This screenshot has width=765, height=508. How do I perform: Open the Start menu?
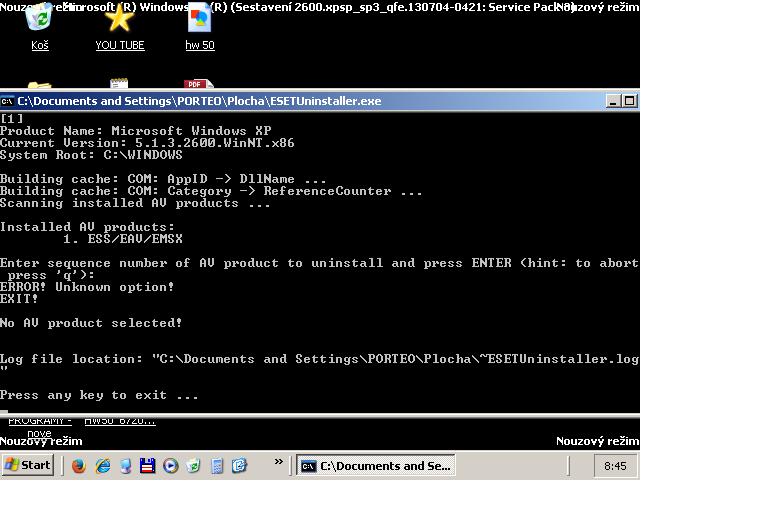(28, 465)
